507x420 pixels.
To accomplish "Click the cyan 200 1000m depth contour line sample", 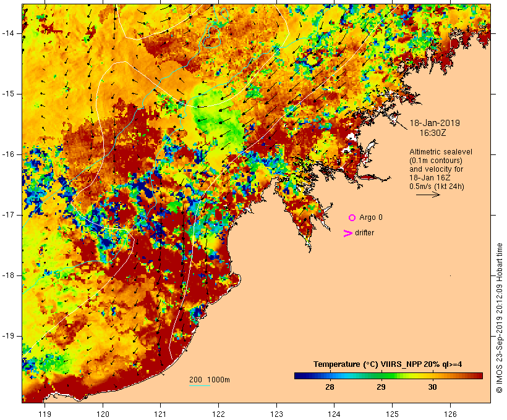I will tap(200, 385).
